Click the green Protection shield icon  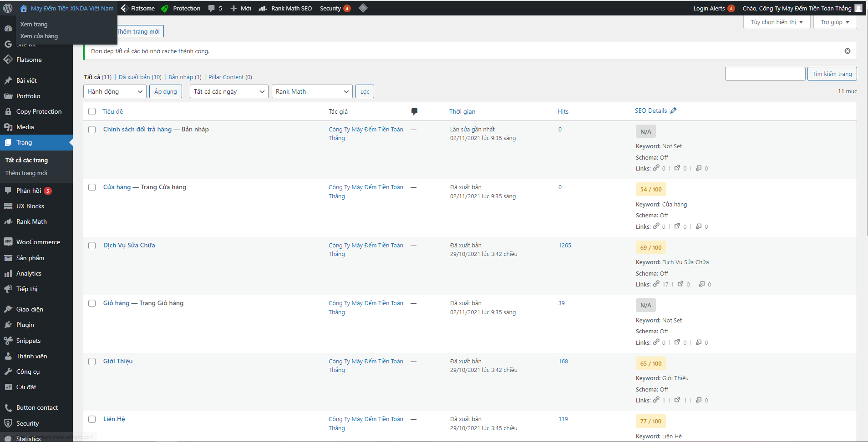tap(165, 8)
